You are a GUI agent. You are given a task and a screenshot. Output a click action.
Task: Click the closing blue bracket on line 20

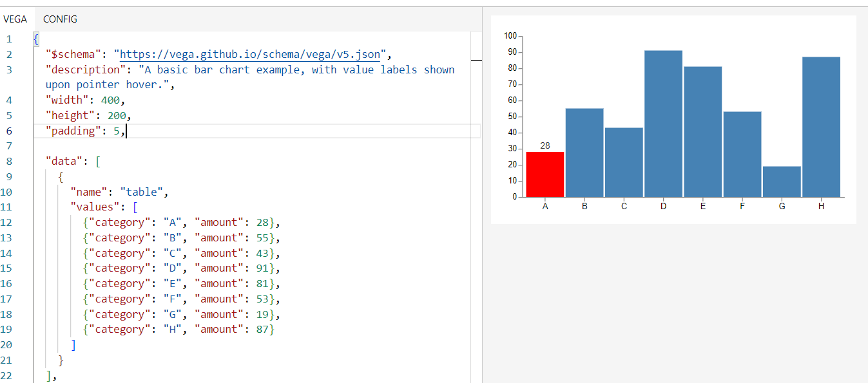tap(73, 345)
